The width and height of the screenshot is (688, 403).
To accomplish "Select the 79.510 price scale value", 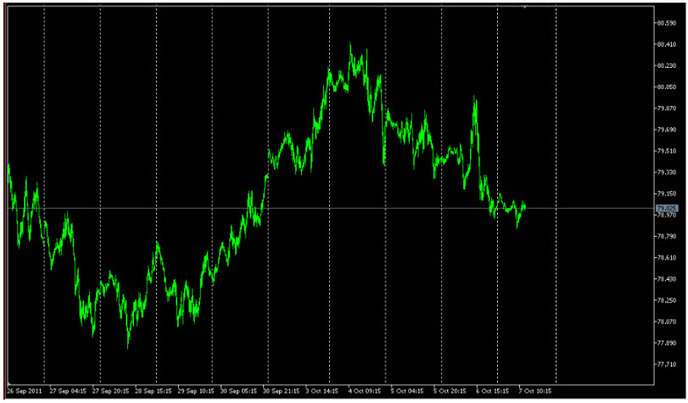I will point(666,151).
